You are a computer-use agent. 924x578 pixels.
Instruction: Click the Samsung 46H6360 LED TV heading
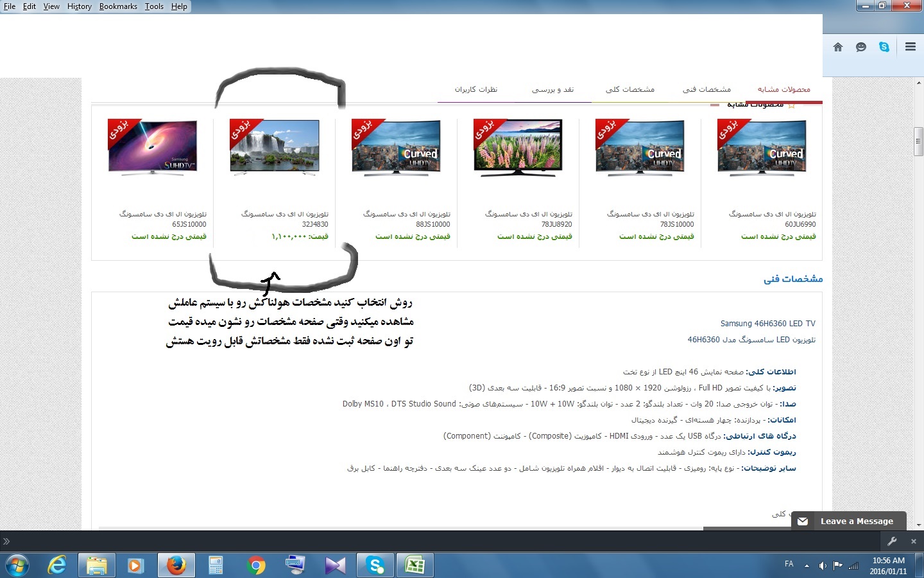coord(768,324)
